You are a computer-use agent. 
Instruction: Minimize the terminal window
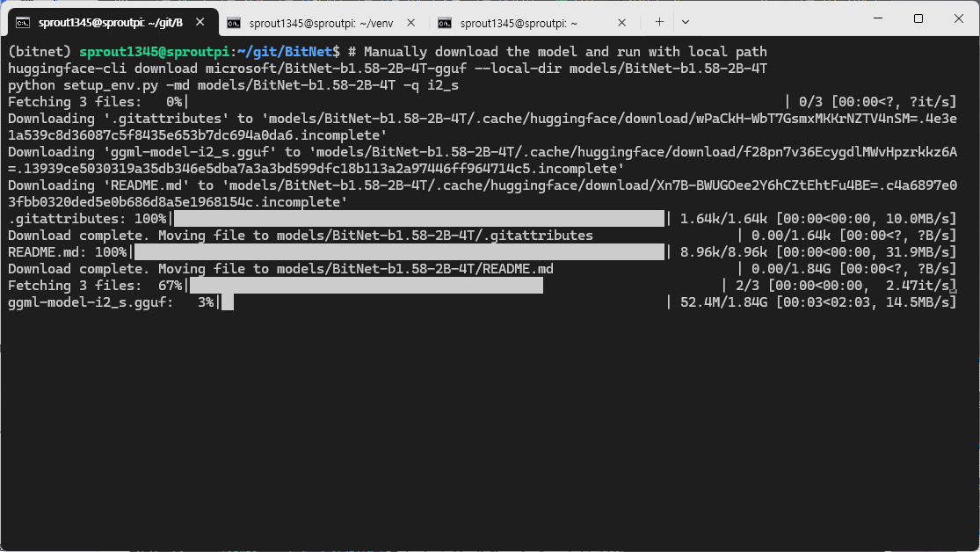tap(878, 18)
